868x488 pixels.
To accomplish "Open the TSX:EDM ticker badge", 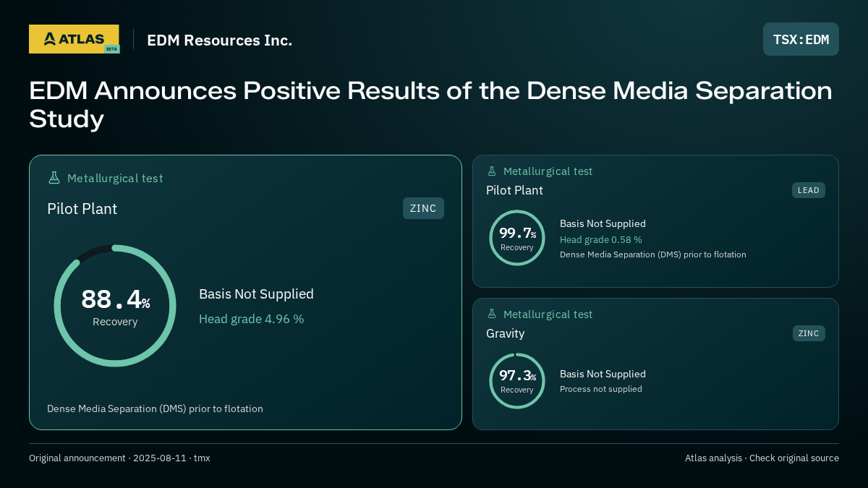I will [x=801, y=39].
